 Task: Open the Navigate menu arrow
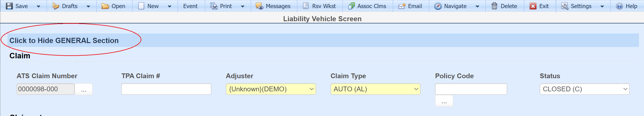[477, 6]
